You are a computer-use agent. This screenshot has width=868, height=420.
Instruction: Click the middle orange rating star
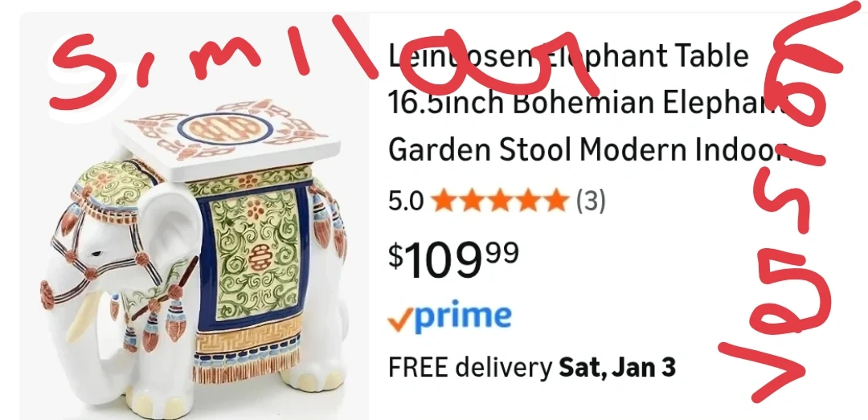(500, 200)
